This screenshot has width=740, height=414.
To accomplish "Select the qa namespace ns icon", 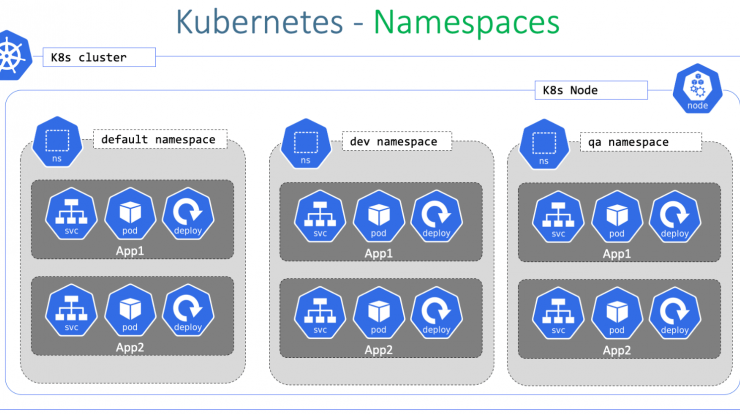I will pyautogui.click(x=544, y=144).
